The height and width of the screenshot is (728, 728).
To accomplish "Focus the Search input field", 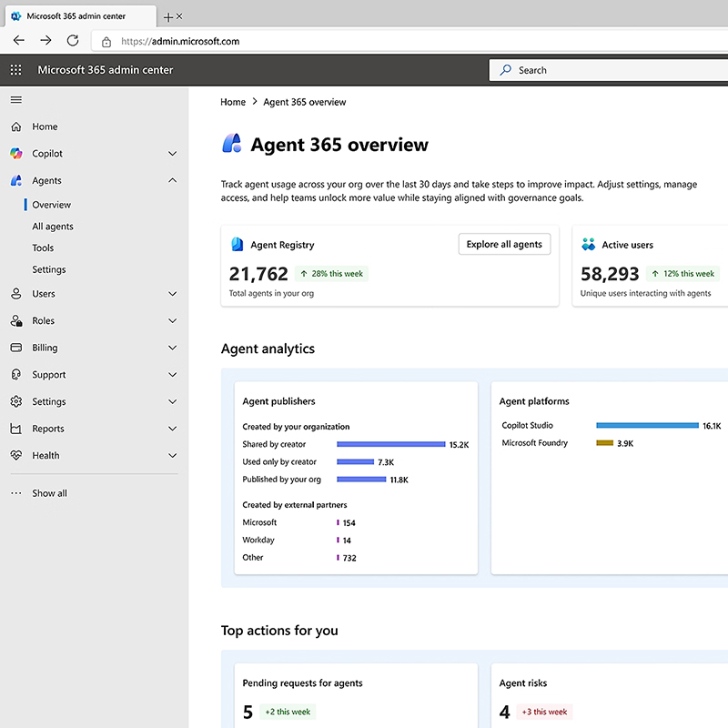I will coord(608,70).
